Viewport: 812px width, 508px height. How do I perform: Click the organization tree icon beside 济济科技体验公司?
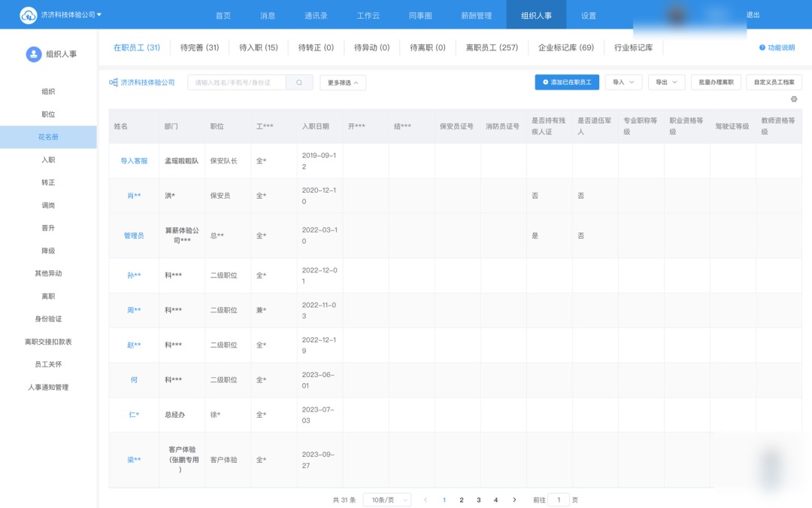114,83
